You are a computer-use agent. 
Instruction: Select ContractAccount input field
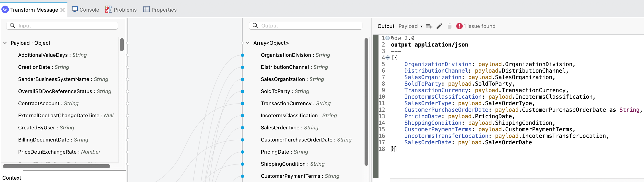pyautogui.click(x=48, y=103)
